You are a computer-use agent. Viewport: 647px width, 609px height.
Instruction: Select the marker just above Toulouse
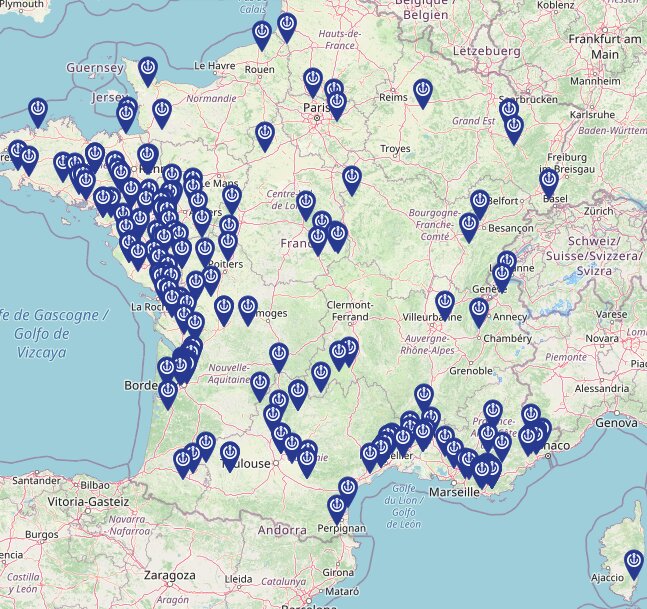click(230, 454)
